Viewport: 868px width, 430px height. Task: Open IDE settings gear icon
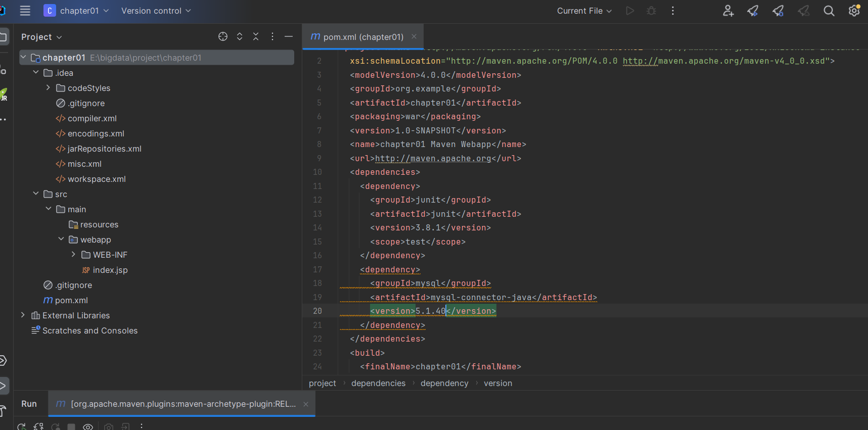(x=854, y=11)
